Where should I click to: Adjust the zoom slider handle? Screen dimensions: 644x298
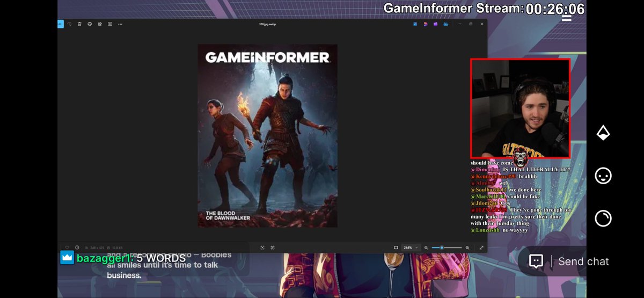tap(442, 248)
